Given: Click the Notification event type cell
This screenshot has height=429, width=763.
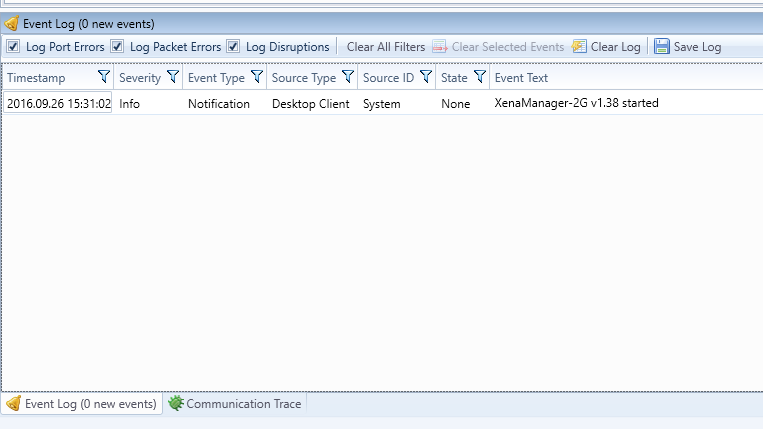Looking at the screenshot, I should (219, 104).
